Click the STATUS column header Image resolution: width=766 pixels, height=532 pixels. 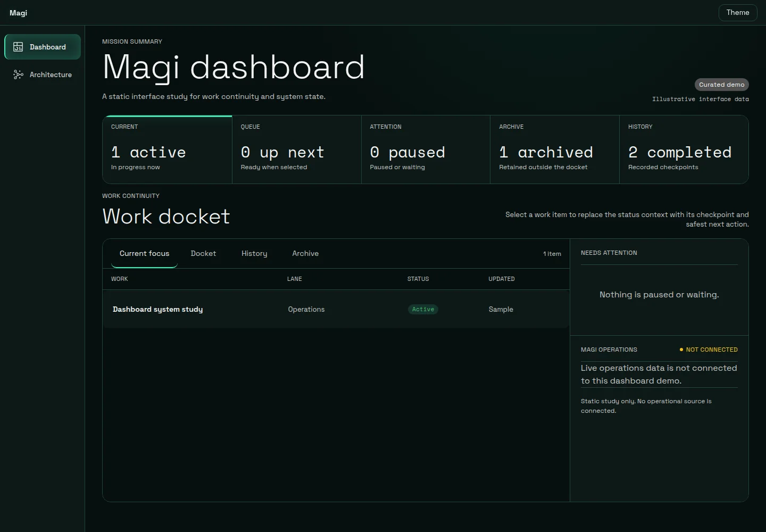point(418,279)
